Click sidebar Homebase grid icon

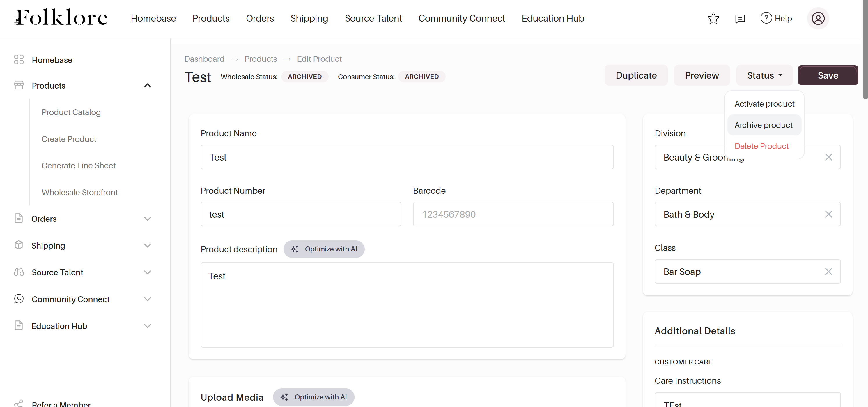19,60
